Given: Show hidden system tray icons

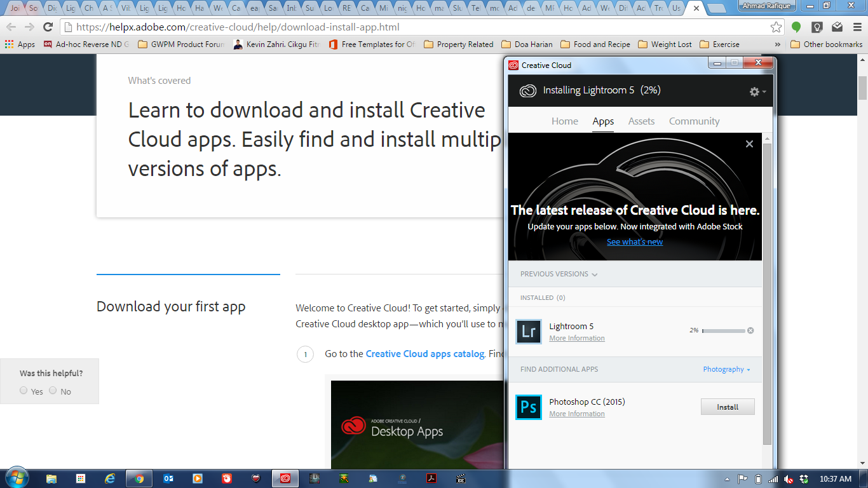Looking at the screenshot, I should 727,479.
